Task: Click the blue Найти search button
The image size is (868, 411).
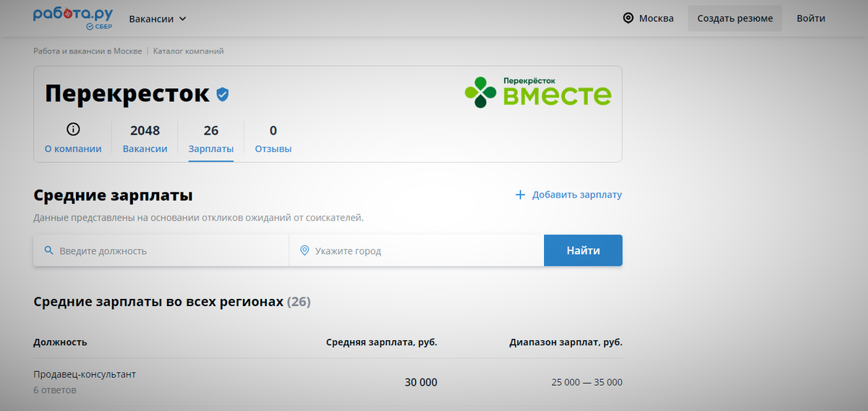Action: click(583, 250)
